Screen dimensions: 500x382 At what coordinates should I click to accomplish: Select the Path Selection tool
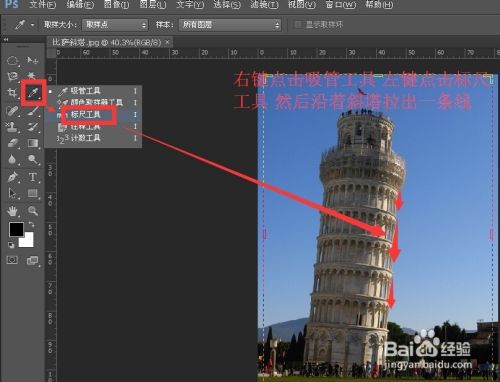tap(13, 193)
